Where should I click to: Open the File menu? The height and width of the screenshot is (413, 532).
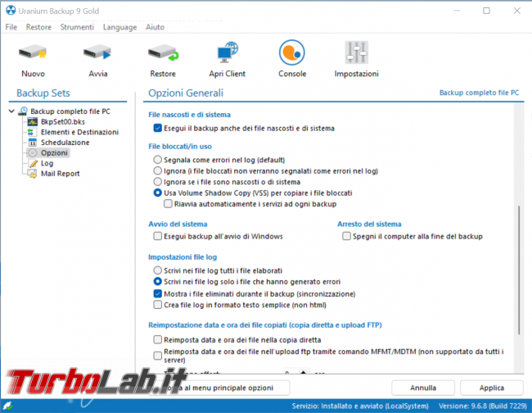point(11,27)
